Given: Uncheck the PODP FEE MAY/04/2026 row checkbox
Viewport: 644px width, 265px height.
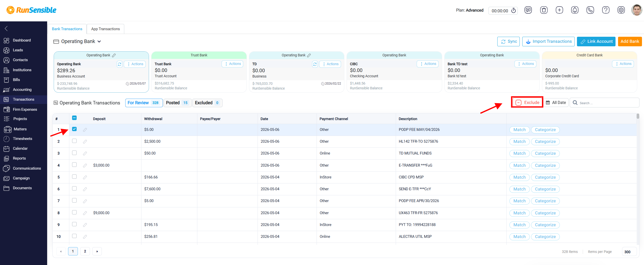Looking at the screenshot, I should pos(74,129).
